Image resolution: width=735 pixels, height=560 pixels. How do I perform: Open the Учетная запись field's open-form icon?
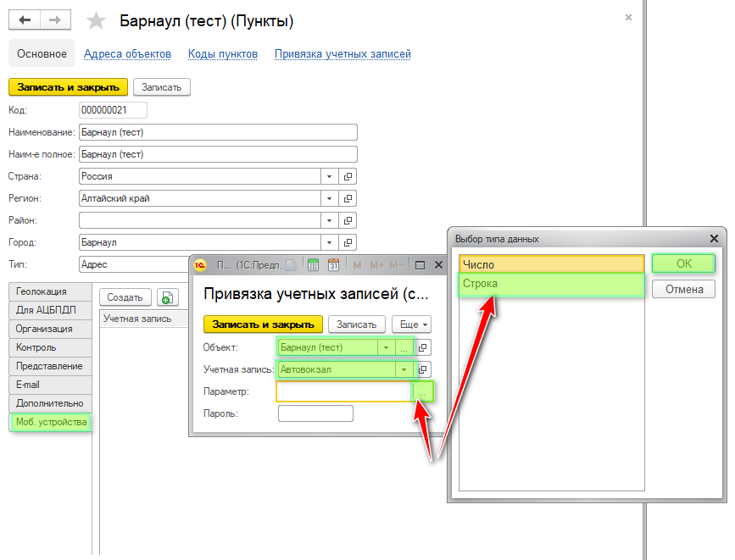[424, 369]
